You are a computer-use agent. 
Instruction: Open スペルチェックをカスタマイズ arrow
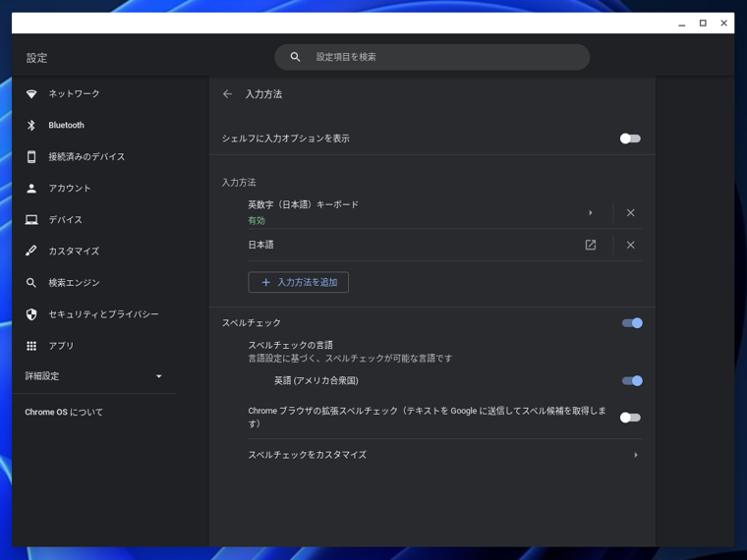[636, 455]
